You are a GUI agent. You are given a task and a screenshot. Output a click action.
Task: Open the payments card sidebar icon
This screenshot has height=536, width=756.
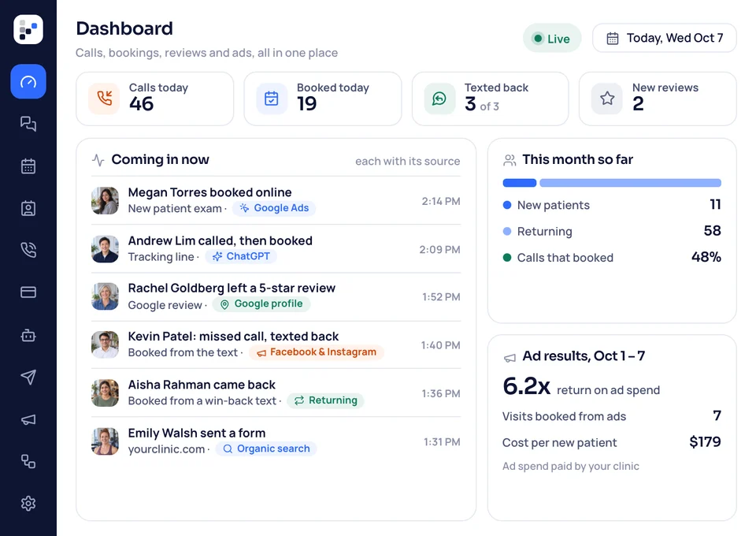point(28,292)
